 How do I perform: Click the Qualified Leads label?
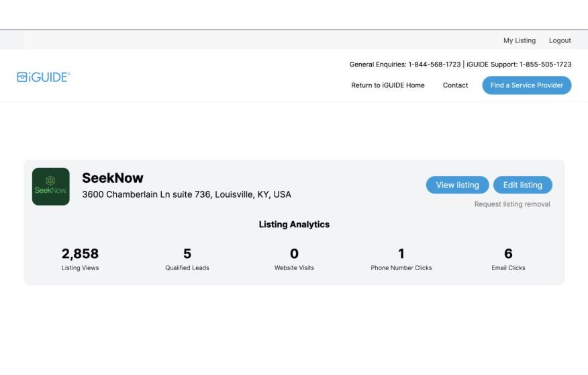click(187, 268)
